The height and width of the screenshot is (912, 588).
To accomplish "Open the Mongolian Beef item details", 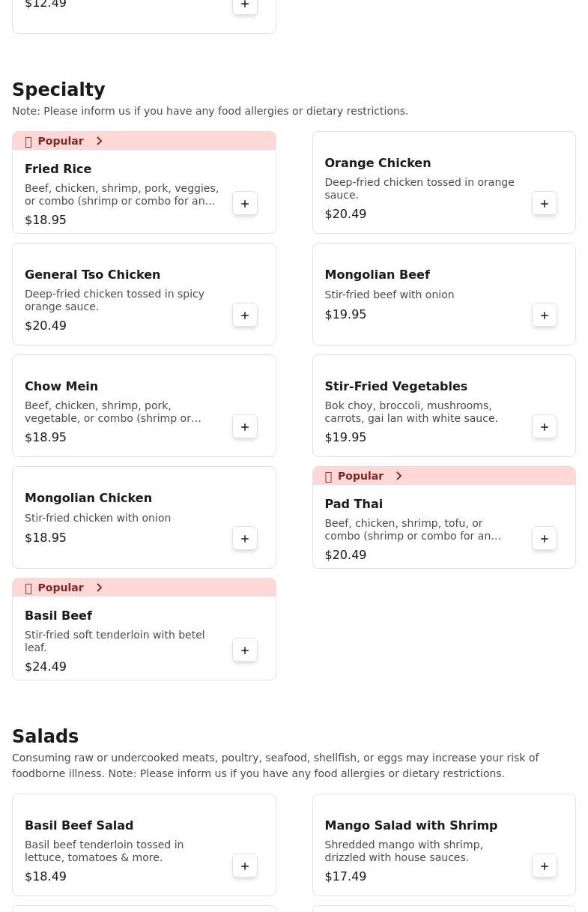I will 378,274.
